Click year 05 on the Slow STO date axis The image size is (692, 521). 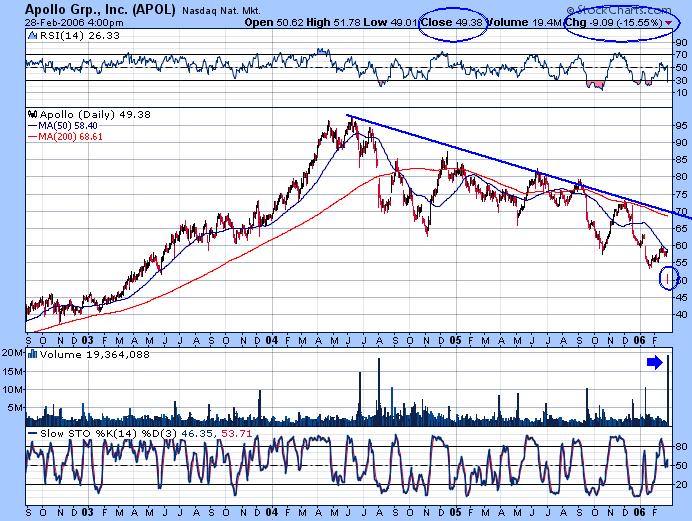455,512
